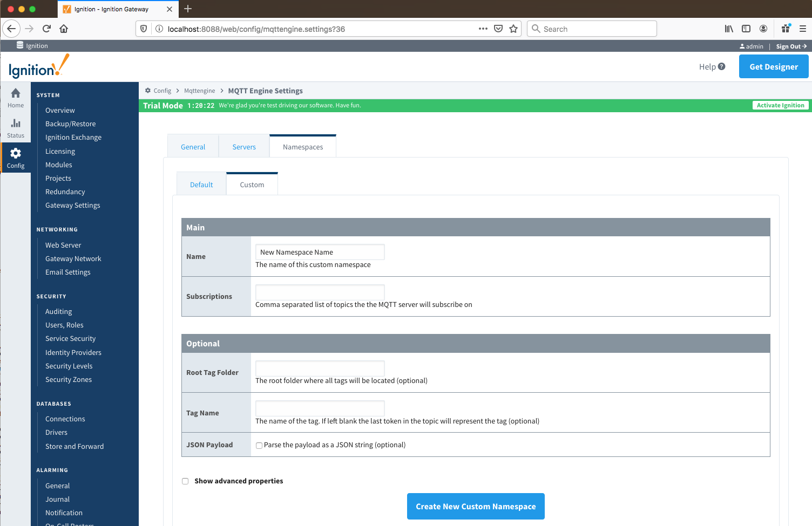Open Security Levels page
812x526 pixels.
click(x=69, y=366)
